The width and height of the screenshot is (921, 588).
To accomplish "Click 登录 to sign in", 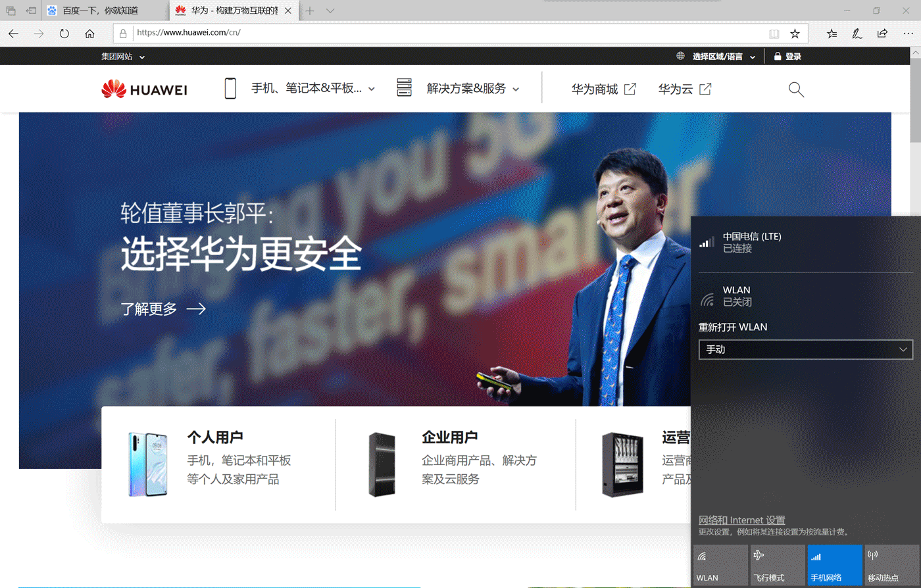I will point(787,57).
